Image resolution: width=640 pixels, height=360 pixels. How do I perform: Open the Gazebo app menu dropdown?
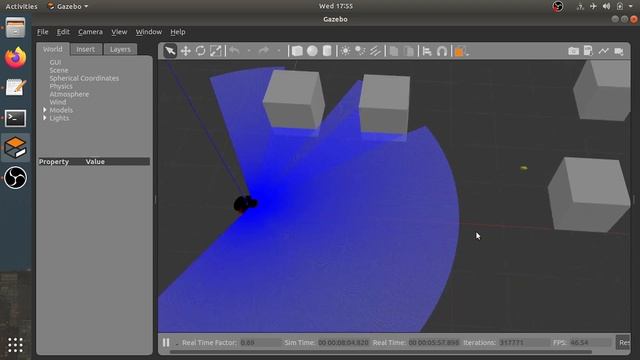68,6
